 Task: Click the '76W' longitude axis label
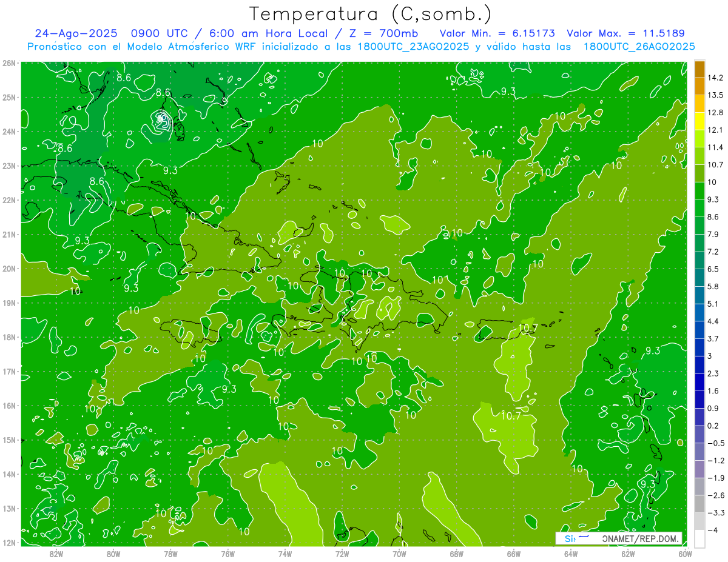[x=227, y=554]
